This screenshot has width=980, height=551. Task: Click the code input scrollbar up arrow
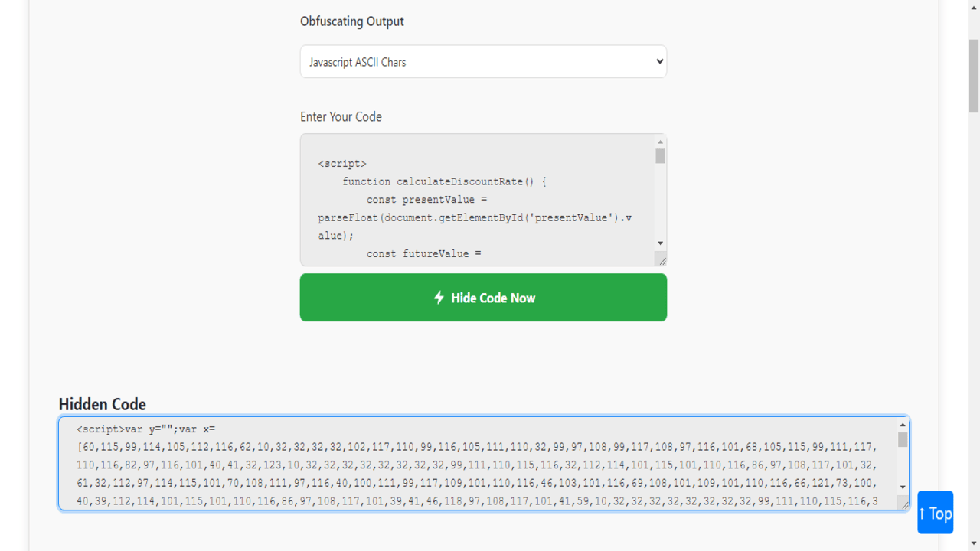click(x=660, y=142)
